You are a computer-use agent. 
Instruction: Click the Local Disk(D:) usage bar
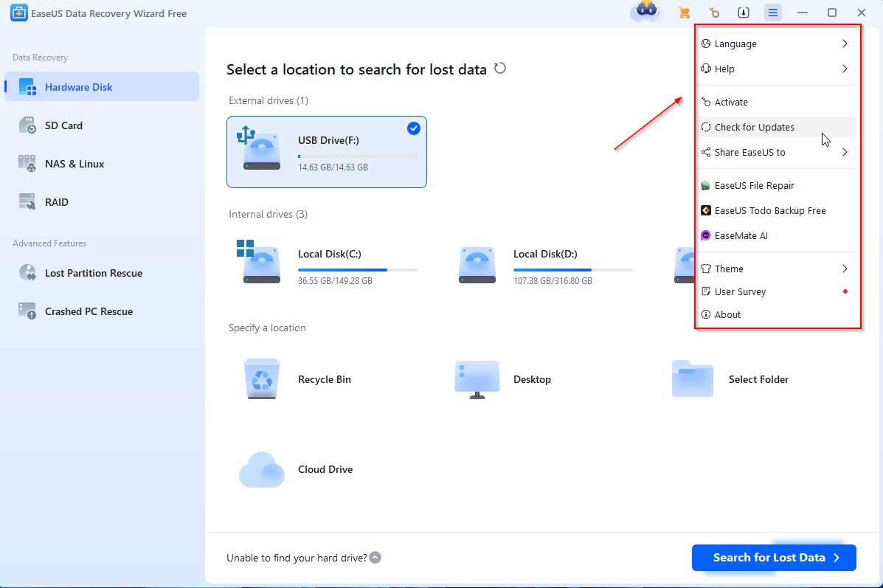coord(572,270)
